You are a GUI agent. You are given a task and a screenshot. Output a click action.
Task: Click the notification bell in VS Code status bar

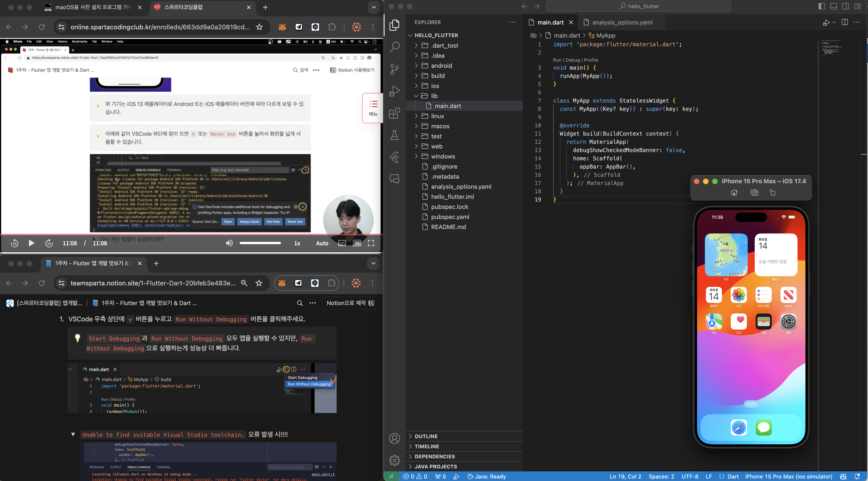(x=857, y=476)
